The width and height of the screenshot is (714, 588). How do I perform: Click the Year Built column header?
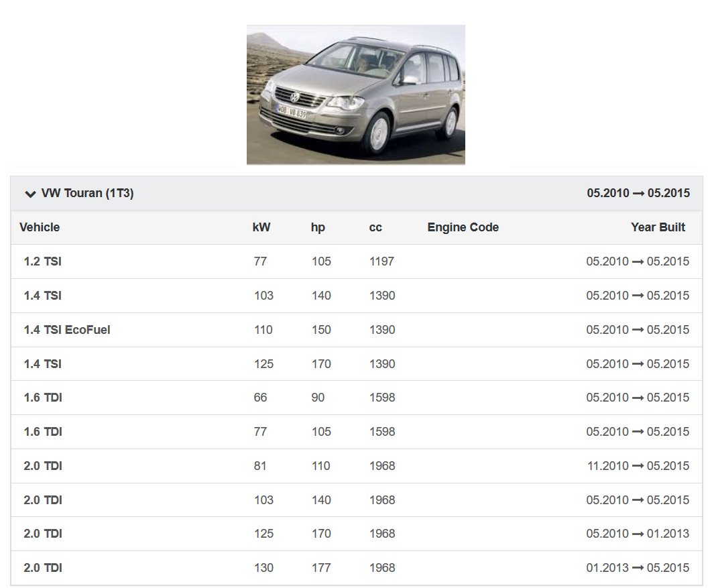(x=658, y=227)
